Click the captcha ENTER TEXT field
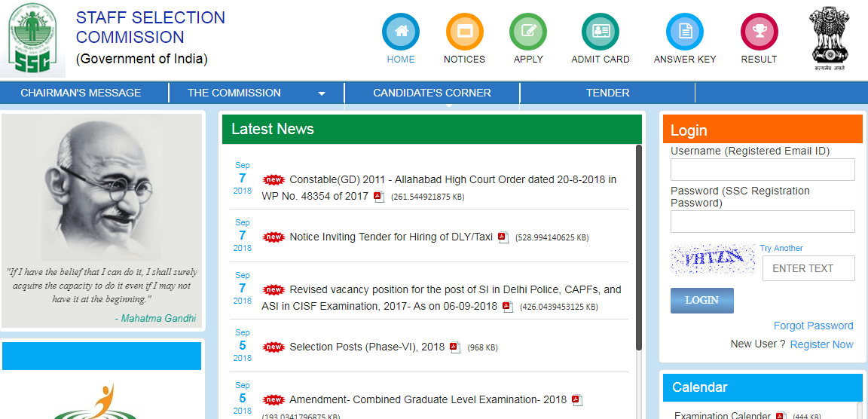The height and width of the screenshot is (419, 868). (x=808, y=268)
